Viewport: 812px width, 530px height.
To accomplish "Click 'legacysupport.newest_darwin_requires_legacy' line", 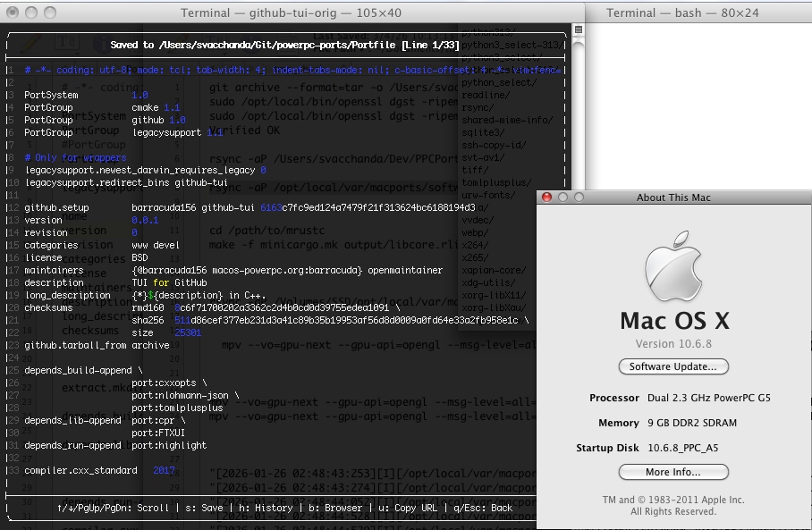I will (x=145, y=171).
